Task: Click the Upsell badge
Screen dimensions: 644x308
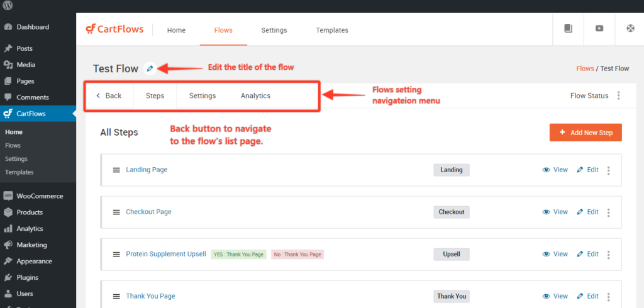Action: [452, 254]
